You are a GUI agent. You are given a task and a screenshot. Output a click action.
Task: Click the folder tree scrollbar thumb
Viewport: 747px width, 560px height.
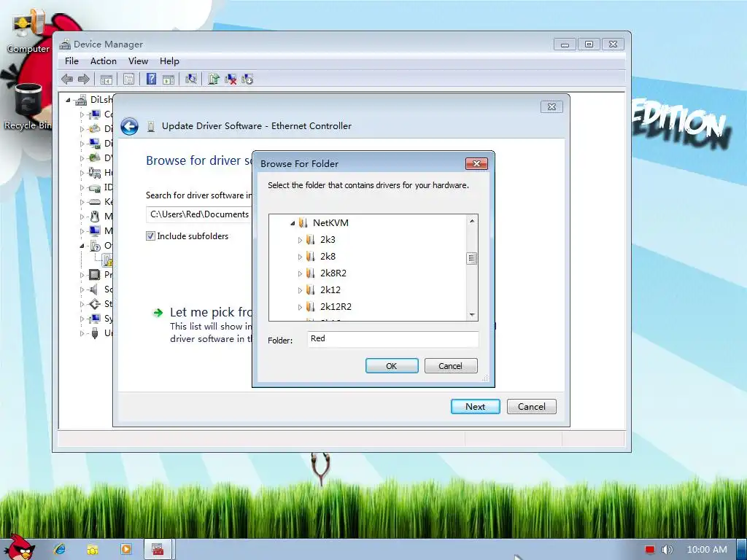tap(472, 258)
